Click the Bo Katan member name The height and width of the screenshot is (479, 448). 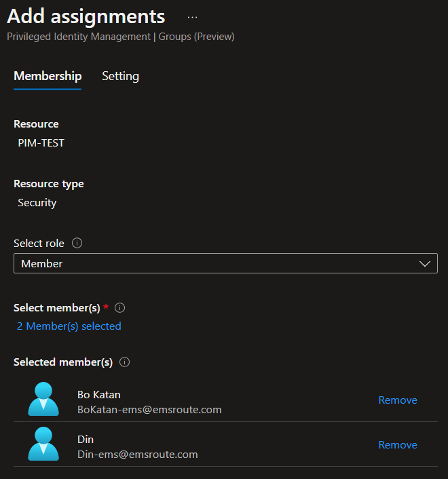[99, 394]
